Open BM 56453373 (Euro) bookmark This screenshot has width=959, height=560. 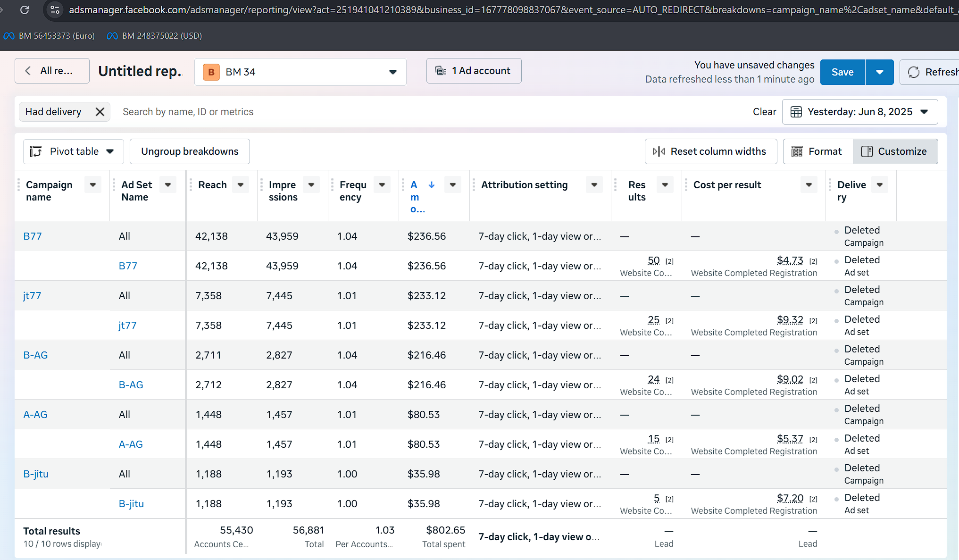coord(50,36)
